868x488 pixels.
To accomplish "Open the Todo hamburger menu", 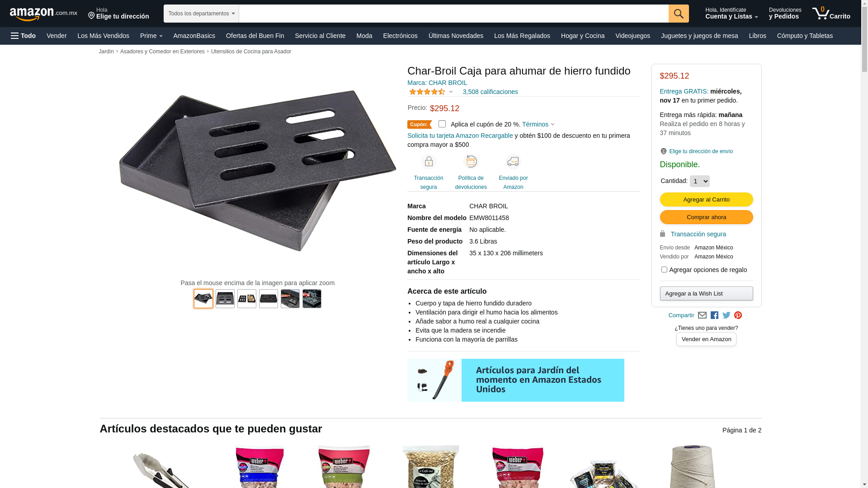I will coord(23,36).
